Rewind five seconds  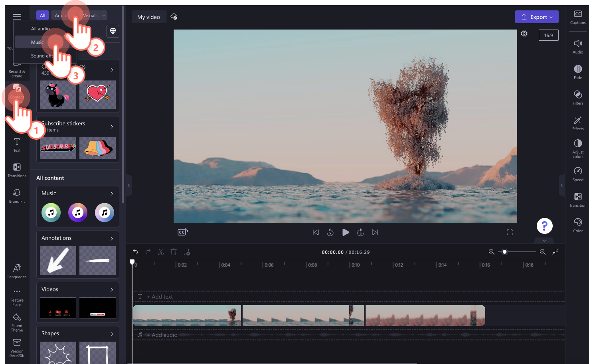(330, 232)
